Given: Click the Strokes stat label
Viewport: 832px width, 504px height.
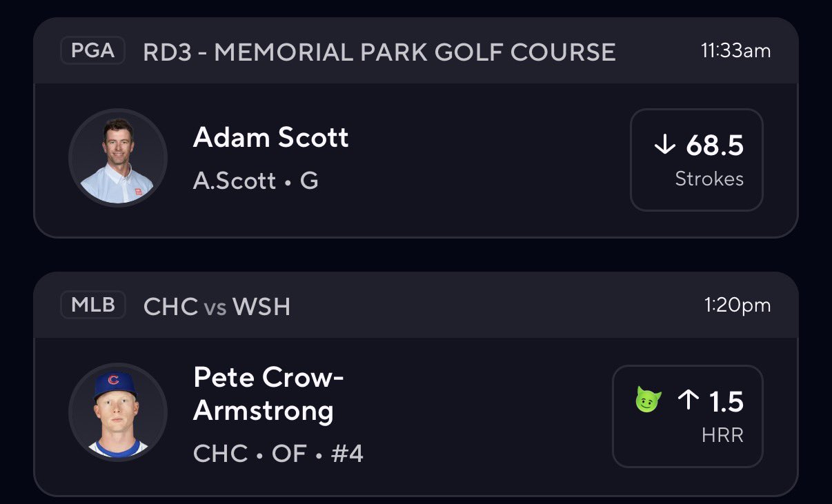Looking at the screenshot, I should tap(709, 179).
